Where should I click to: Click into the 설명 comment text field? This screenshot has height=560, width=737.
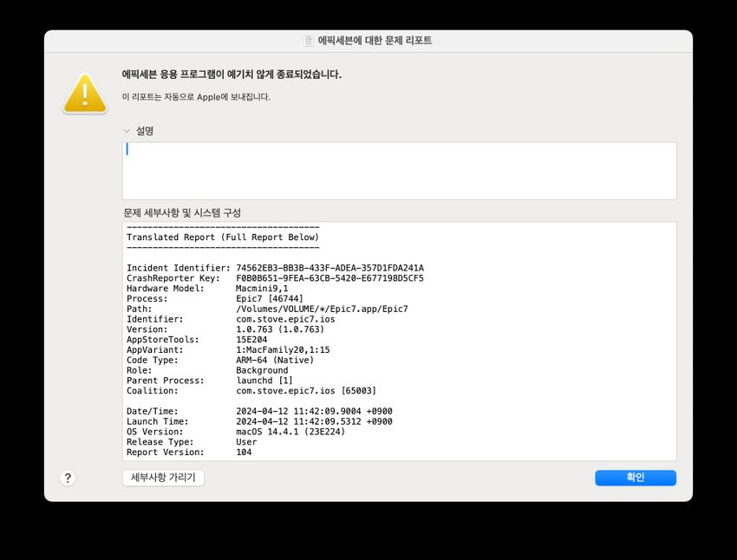(400, 171)
